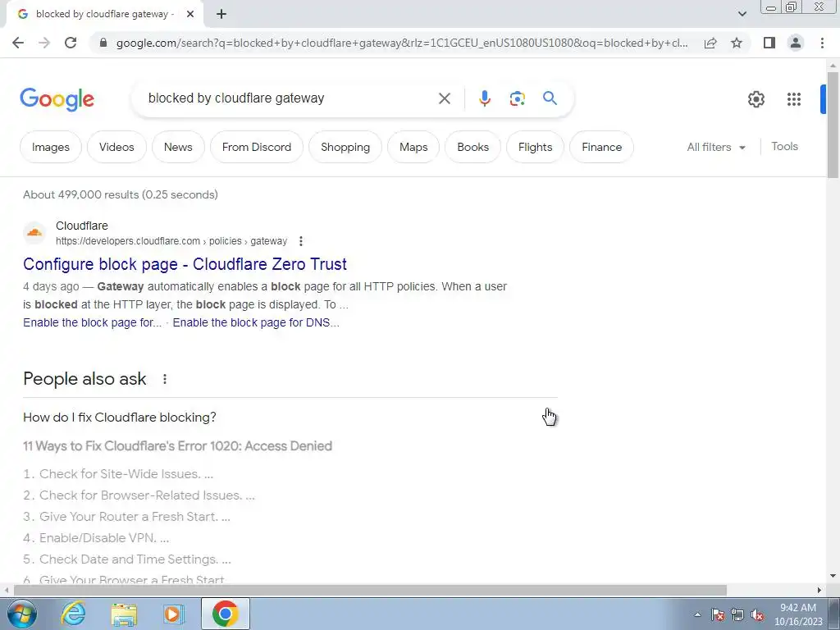Close the 'blocked by cloudflare gateway' tab
840x630 pixels.
[x=190, y=15]
